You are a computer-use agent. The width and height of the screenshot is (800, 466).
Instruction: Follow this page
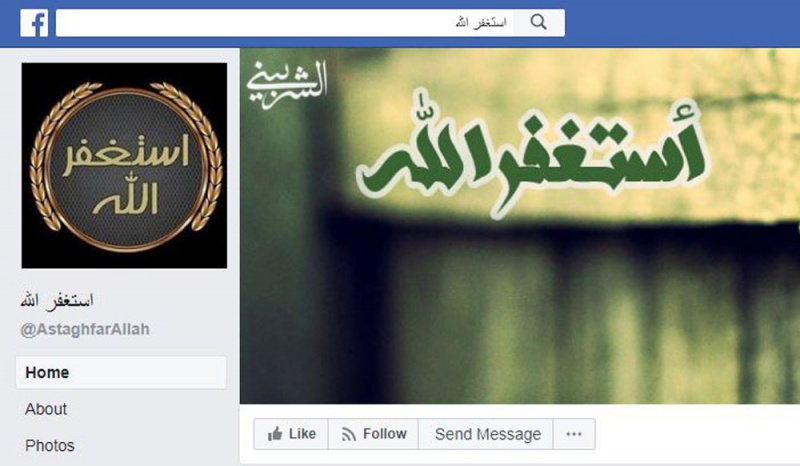(373, 434)
